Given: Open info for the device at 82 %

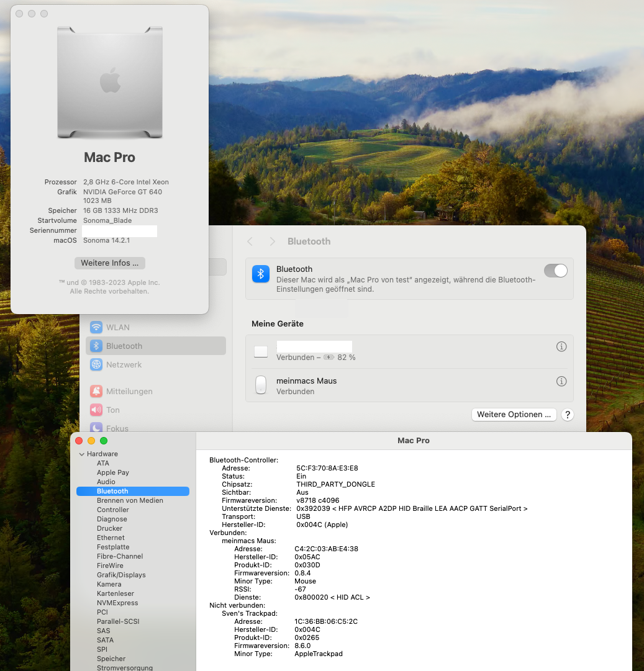Looking at the screenshot, I should [x=561, y=346].
